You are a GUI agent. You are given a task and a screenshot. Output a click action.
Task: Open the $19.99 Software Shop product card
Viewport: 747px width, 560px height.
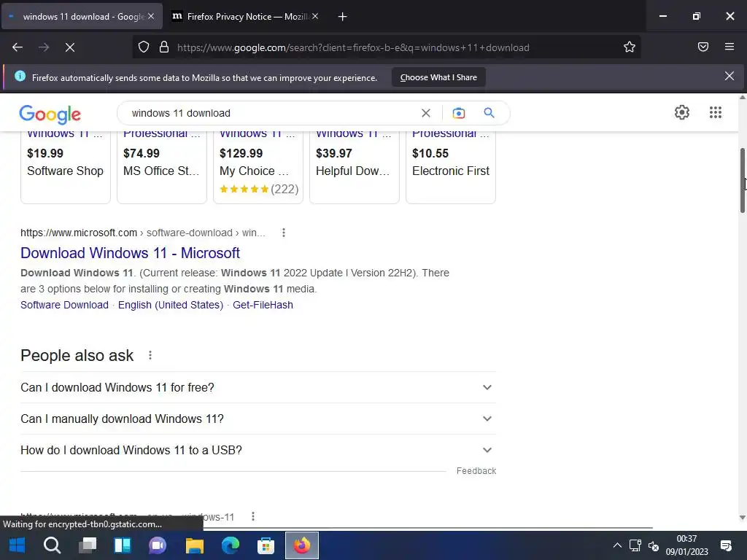coord(66,167)
